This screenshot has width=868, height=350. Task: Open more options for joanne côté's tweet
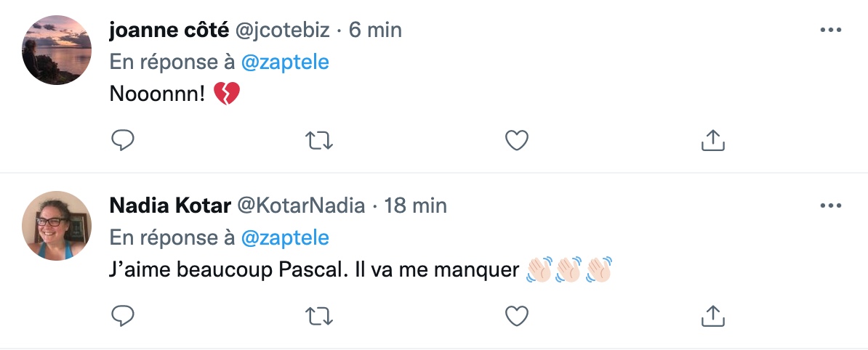pyautogui.click(x=830, y=30)
